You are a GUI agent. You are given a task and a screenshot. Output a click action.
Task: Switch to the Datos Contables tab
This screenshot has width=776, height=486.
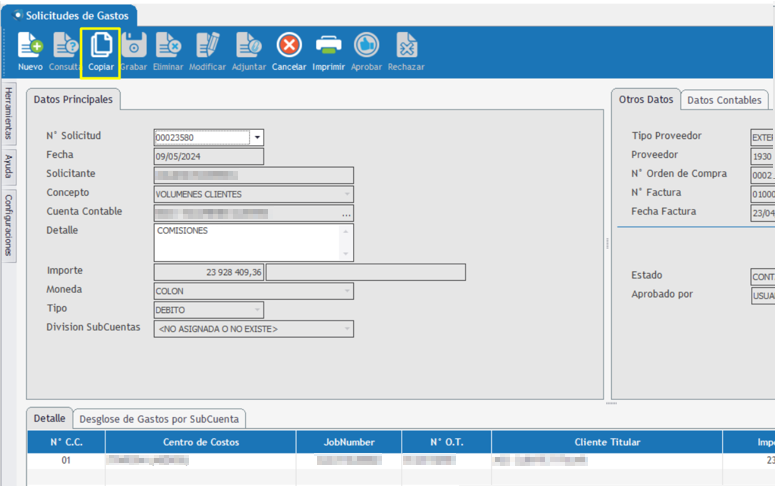[725, 100]
